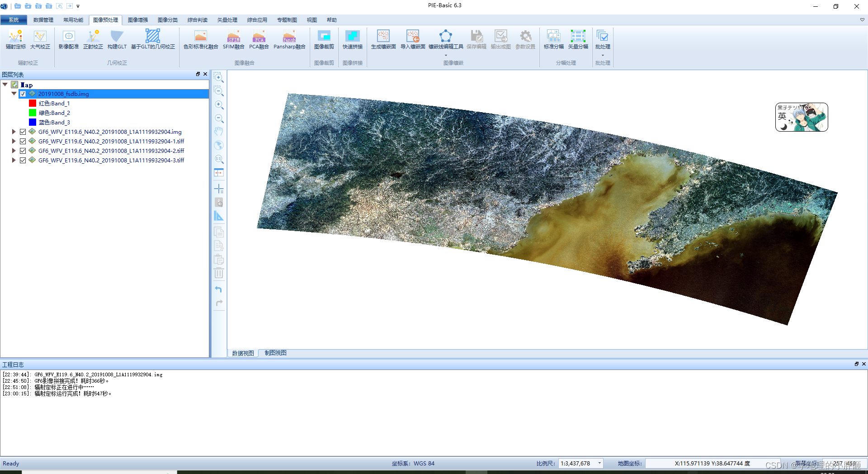Open quick access toolbar customize dropdown
The image size is (868, 474).
[x=78, y=6]
